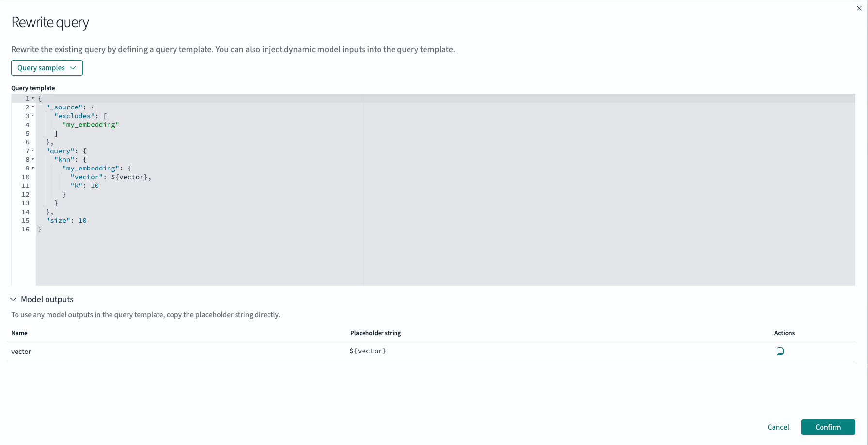The height and width of the screenshot is (445, 868).
Task: Confirm the query rewrite
Action: [828, 427]
